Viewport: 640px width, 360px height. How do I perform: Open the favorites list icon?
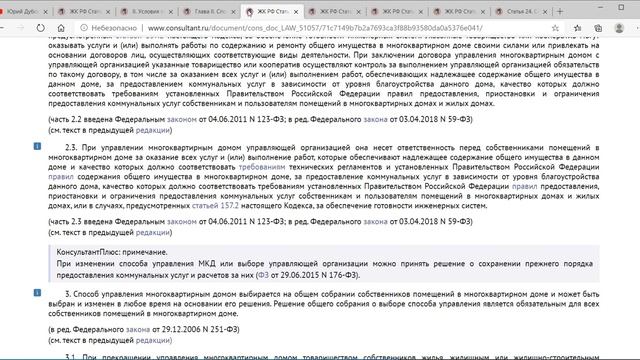click(x=577, y=28)
